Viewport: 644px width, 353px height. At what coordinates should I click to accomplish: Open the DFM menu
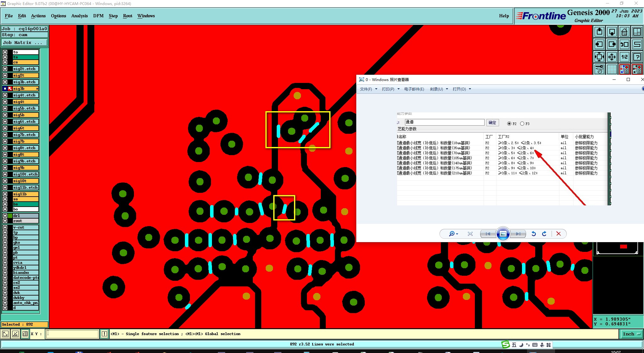[98, 16]
